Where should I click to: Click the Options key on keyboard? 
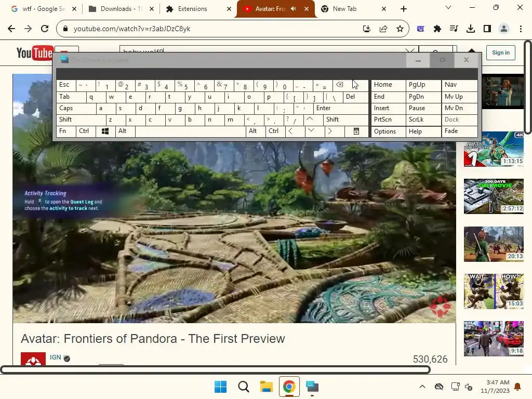tap(388, 131)
